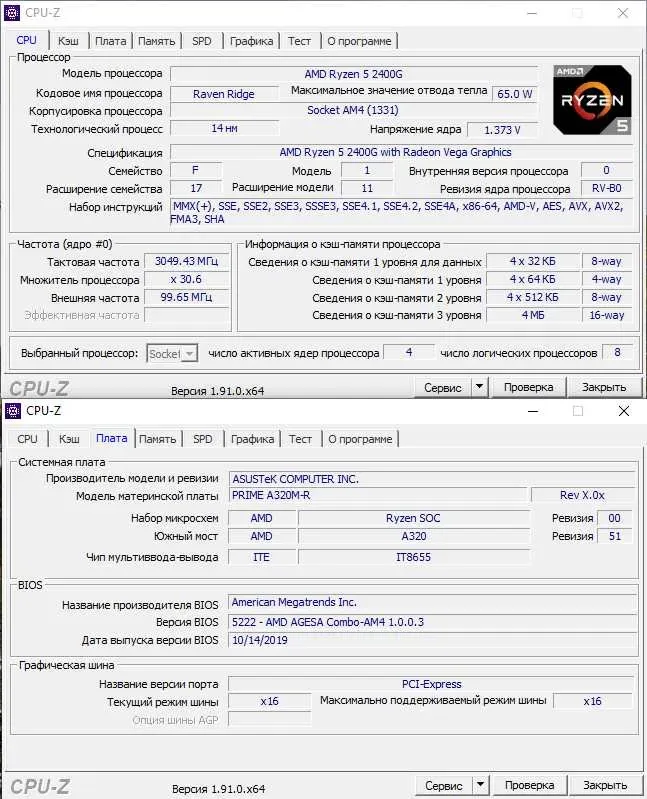Open the О программе tab in the bottom window
The image size is (647, 799).
click(x=360, y=439)
